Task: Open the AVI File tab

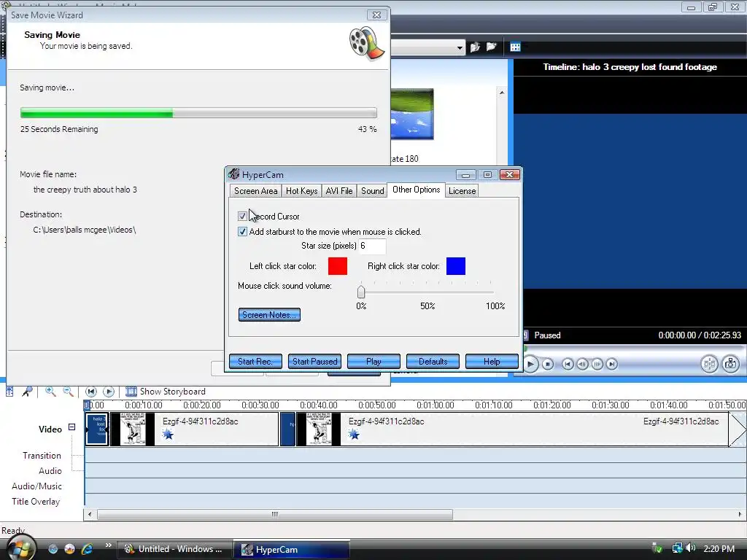Action: coord(339,191)
